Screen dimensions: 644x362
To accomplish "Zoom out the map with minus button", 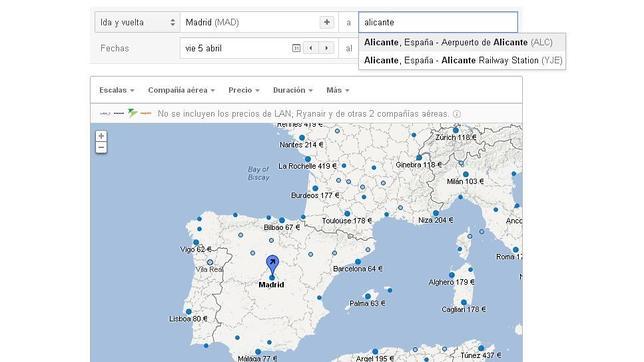I will coord(101,148).
